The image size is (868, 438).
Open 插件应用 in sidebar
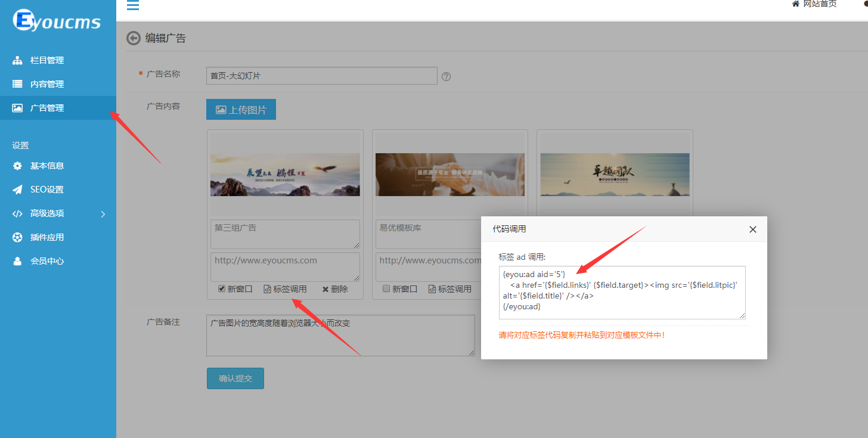(x=46, y=237)
